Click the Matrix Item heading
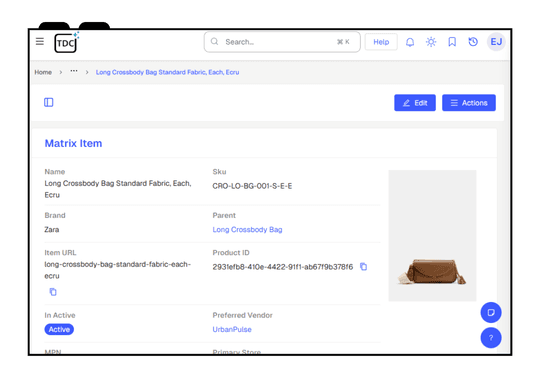Viewport: 540px width, 384px height. coord(73,143)
